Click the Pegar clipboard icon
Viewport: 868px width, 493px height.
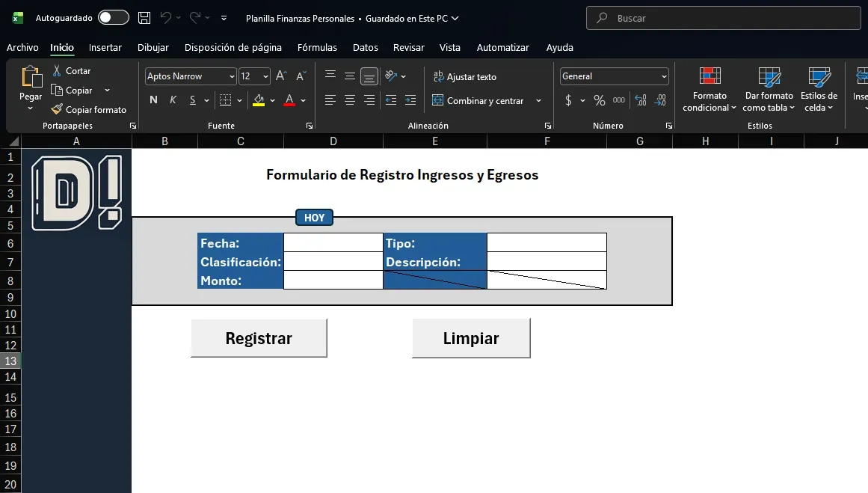31,76
